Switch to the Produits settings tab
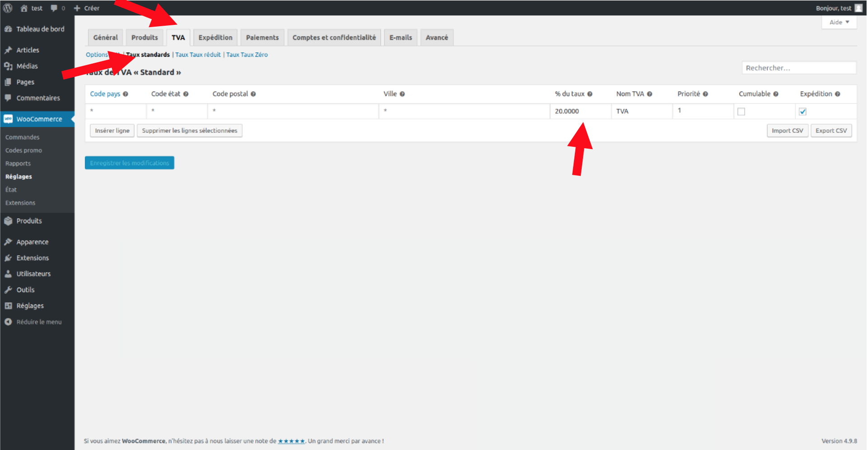This screenshot has height=450, width=868. click(x=145, y=37)
